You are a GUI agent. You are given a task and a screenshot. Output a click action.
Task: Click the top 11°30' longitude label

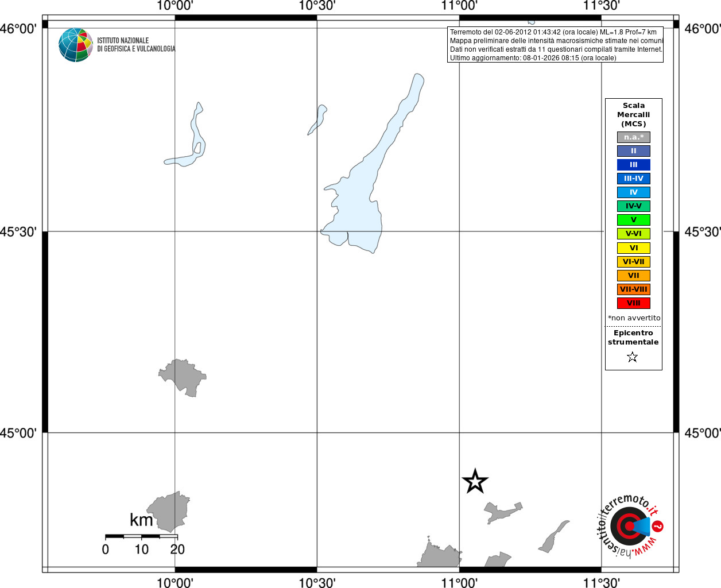pos(602,6)
